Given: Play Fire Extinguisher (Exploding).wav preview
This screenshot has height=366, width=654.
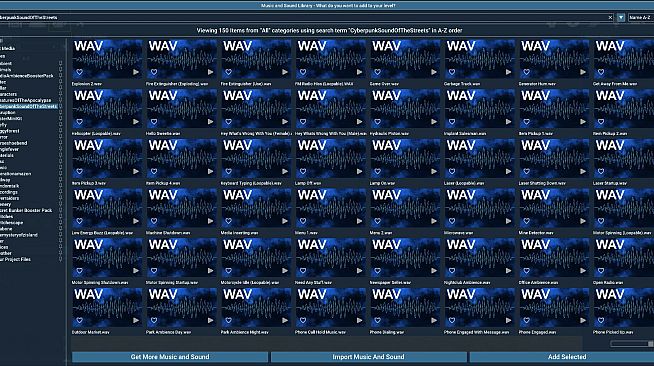Looking at the screenshot, I should click(x=211, y=72).
